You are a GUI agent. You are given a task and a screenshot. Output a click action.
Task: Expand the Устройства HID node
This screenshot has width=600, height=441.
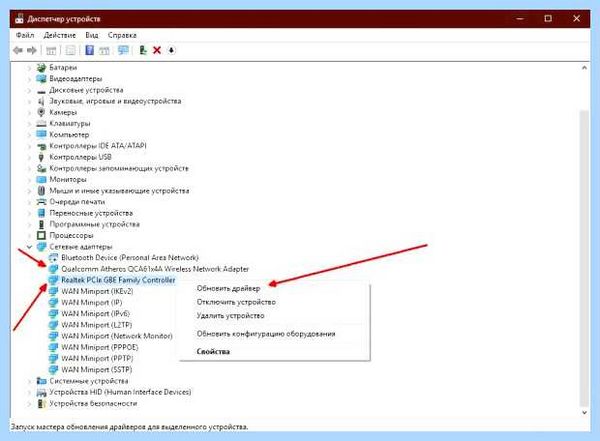click(x=29, y=392)
